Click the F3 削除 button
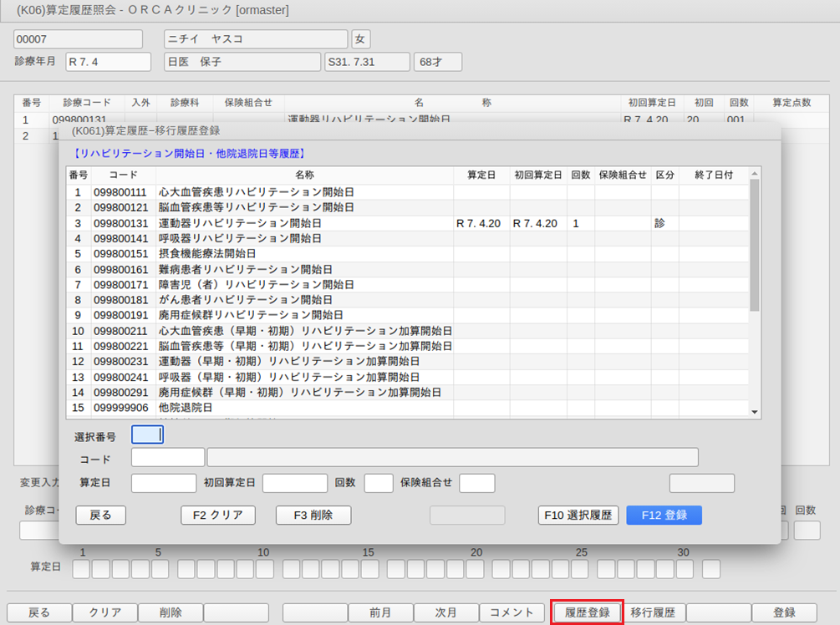This screenshot has width=840, height=625. click(x=313, y=516)
